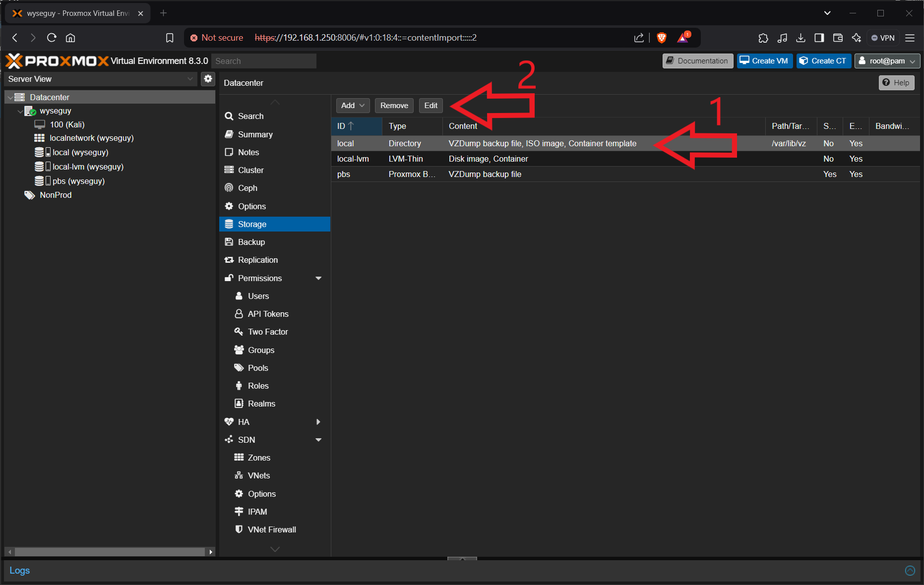Viewport: 924px width, 585px height.
Task: Open the Cluster menu item
Action: click(x=275, y=170)
